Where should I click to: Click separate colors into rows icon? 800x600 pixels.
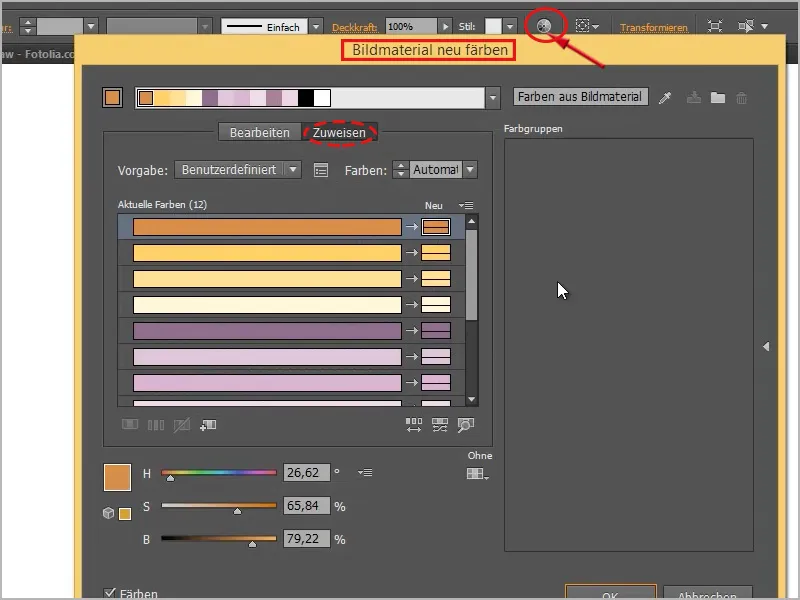click(156, 424)
